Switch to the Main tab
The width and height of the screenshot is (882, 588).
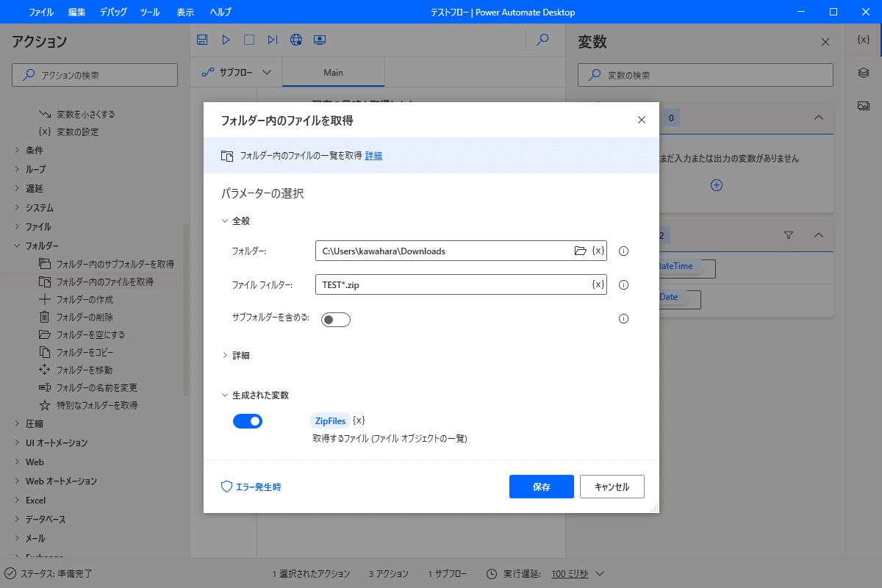pos(333,72)
